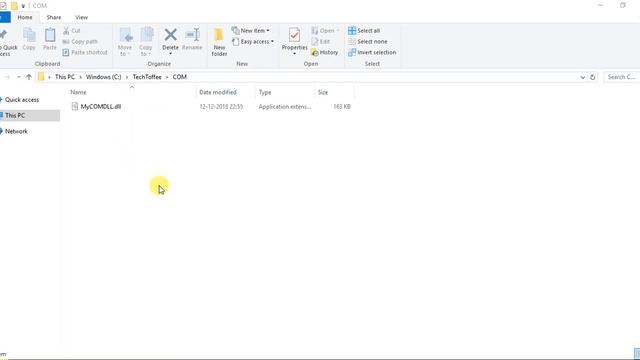The image size is (640, 360).
Task: Switch to the Share tab
Action: click(x=54, y=17)
